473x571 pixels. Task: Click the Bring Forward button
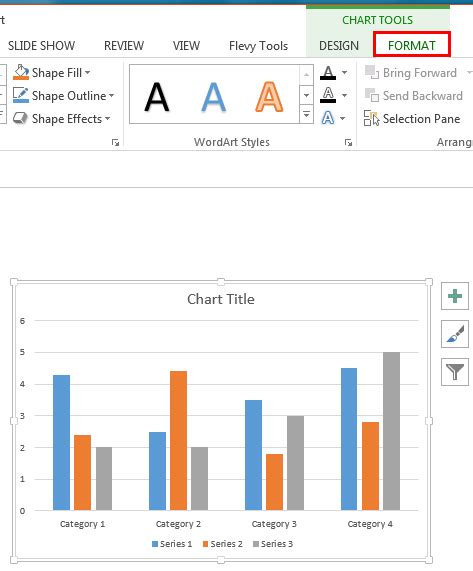coord(411,73)
